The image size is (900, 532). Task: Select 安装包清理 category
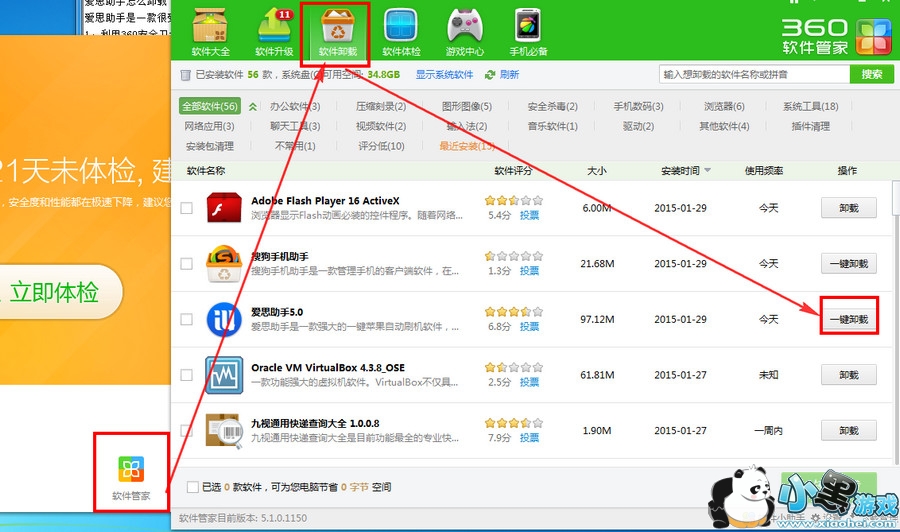(x=210, y=146)
